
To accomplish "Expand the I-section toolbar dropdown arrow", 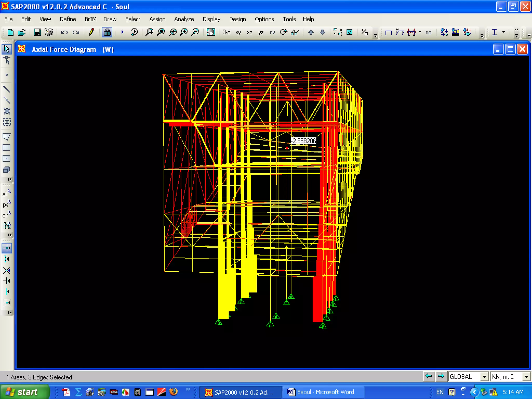I will coord(504,32).
